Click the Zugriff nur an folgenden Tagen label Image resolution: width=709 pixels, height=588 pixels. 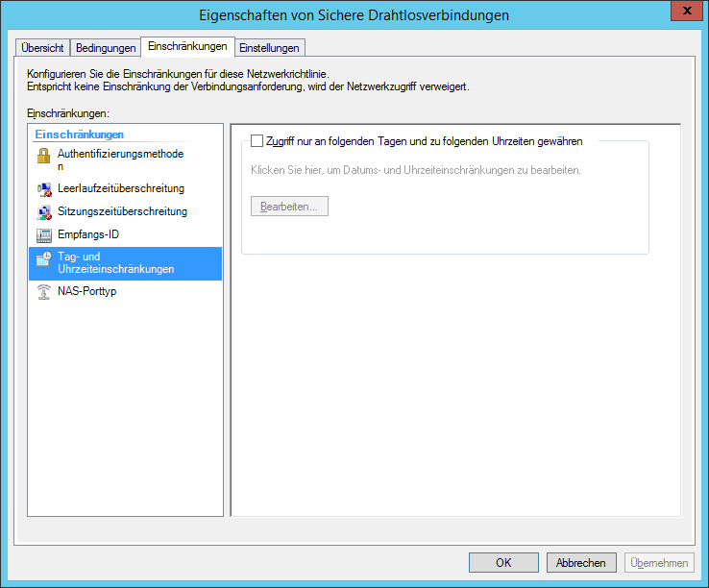[424, 141]
